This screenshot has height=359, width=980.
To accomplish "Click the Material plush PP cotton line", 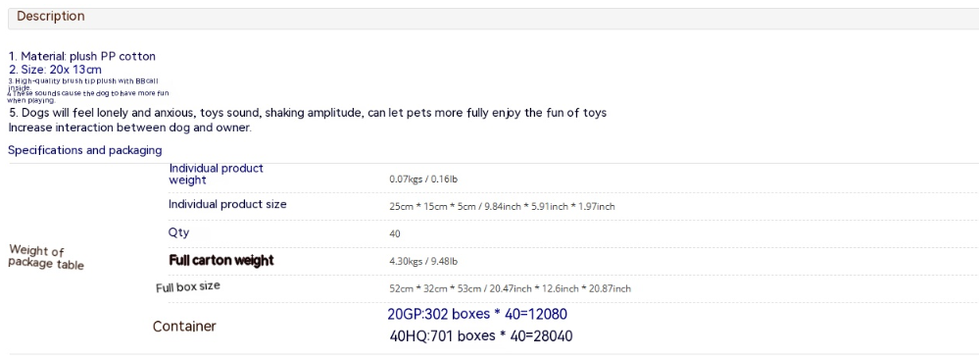I will pos(82,56).
